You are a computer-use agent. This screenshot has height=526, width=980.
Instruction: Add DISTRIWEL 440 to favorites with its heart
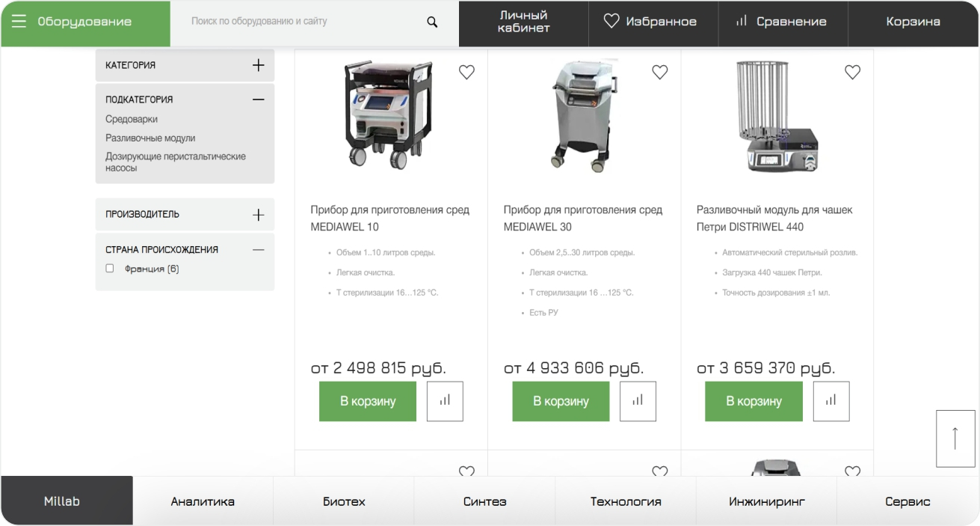852,73
